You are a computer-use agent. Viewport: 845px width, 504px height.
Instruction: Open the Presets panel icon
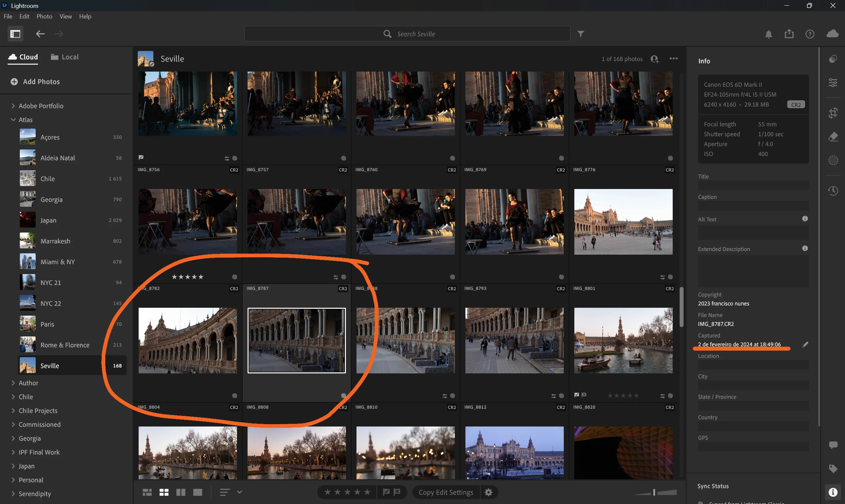[x=833, y=59]
